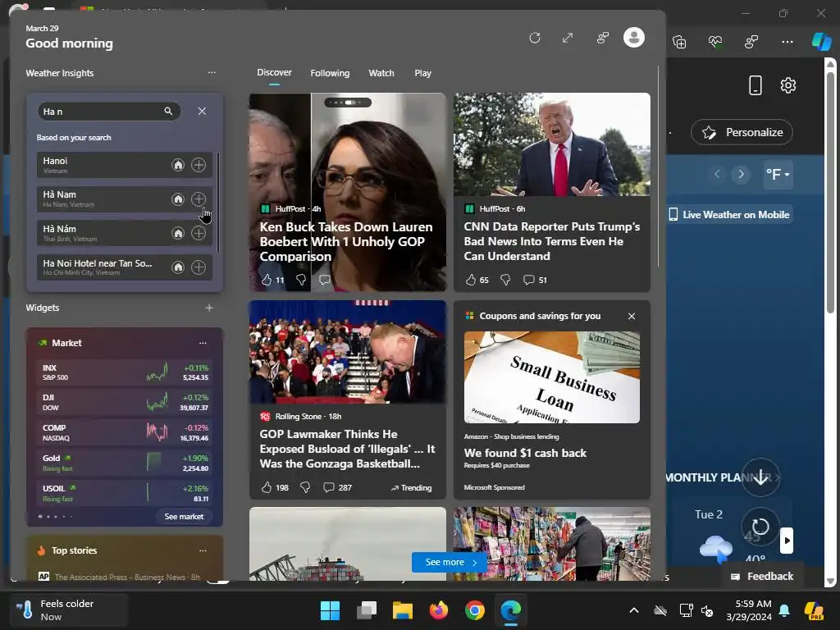Open Feedback button in weather page

pos(762,577)
